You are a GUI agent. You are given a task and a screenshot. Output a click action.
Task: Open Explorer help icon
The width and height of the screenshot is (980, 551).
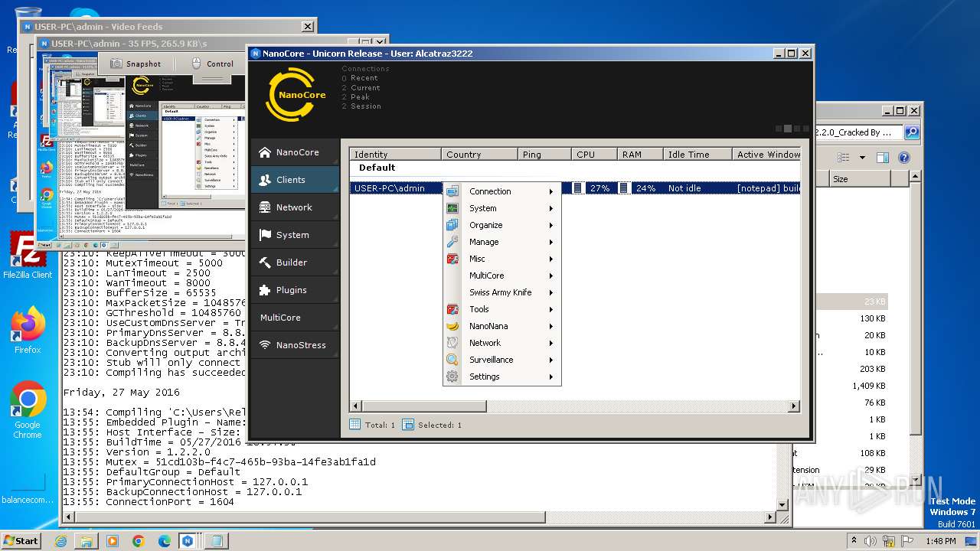903,158
